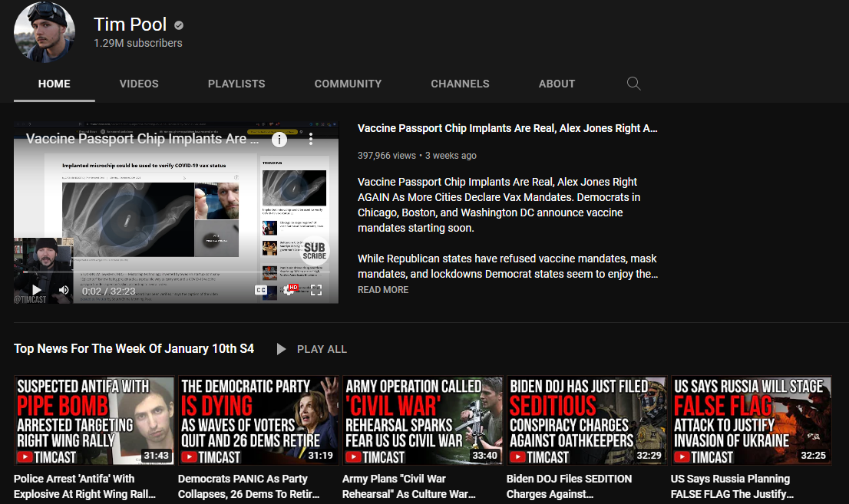
Task: Click Play All triangle icon for playlist
Action: coord(281,349)
